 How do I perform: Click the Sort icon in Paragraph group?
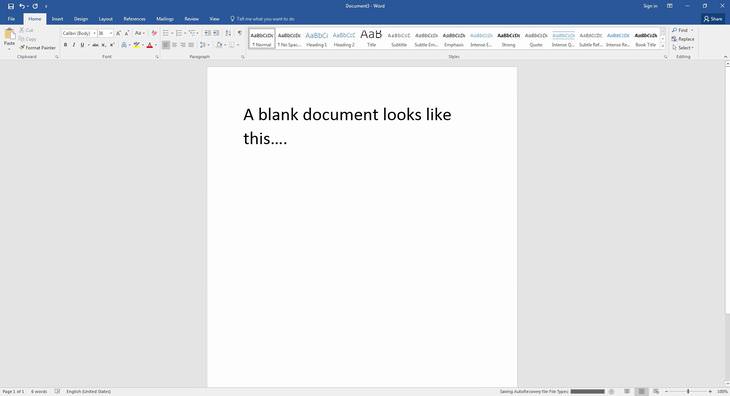pyautogui.click(x=228, y=33)
